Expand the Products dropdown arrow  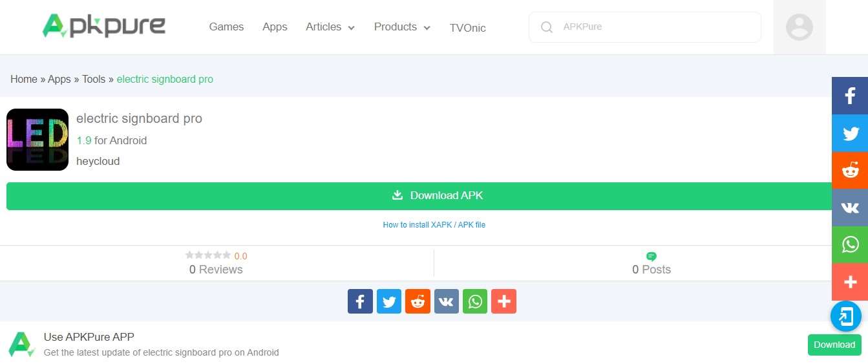[427, 28]
